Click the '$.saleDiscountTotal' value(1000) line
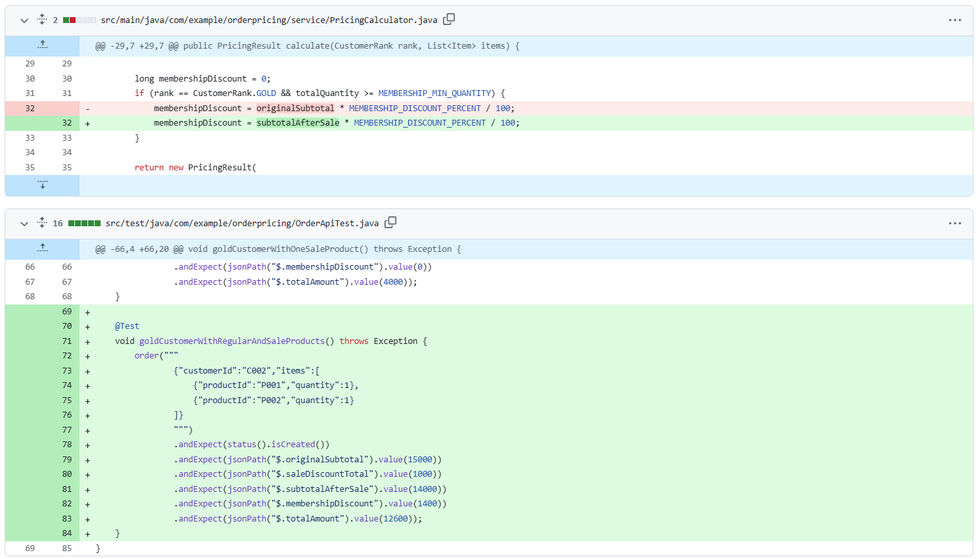 308,474
